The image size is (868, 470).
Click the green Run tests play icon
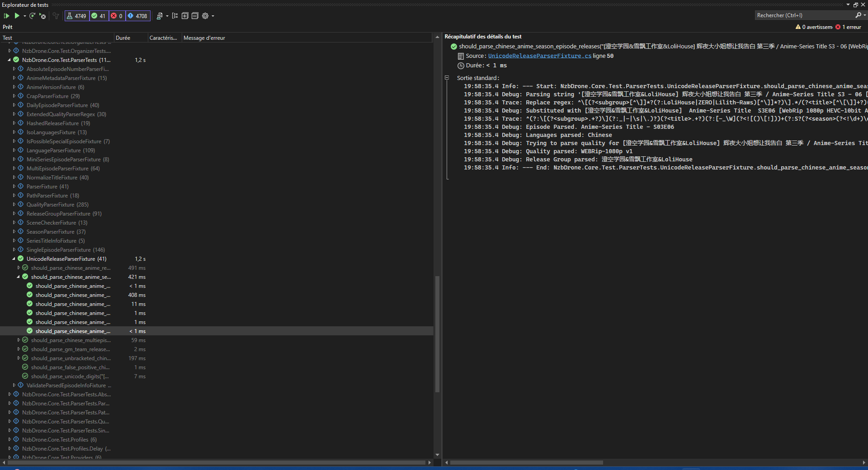(x=18, y=16)
